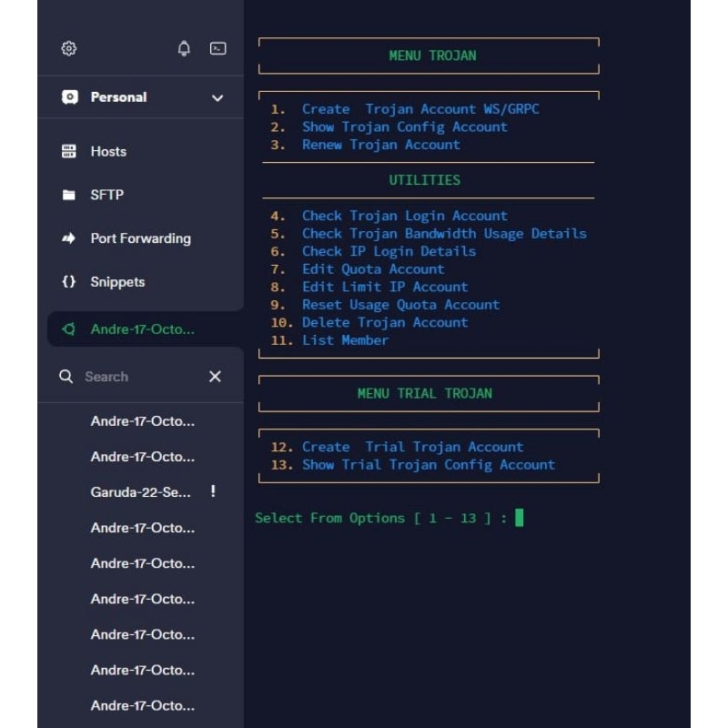
Task: Open the Snippets section
Action: pos(117,282)
